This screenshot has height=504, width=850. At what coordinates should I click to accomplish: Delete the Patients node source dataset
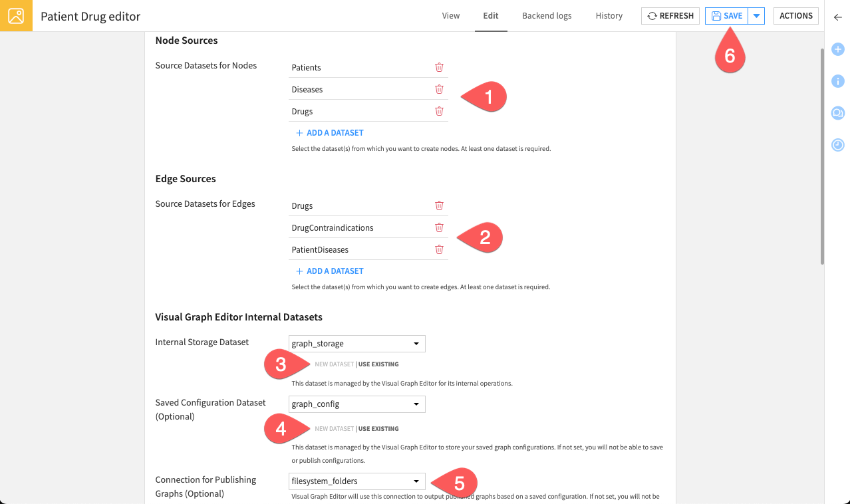tap(439, 67)
